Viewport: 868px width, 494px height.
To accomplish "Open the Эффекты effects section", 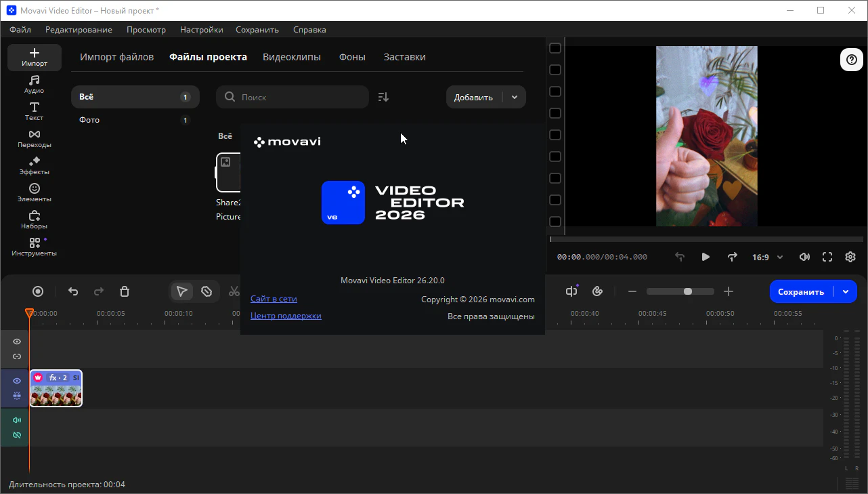I will [35, 166].
